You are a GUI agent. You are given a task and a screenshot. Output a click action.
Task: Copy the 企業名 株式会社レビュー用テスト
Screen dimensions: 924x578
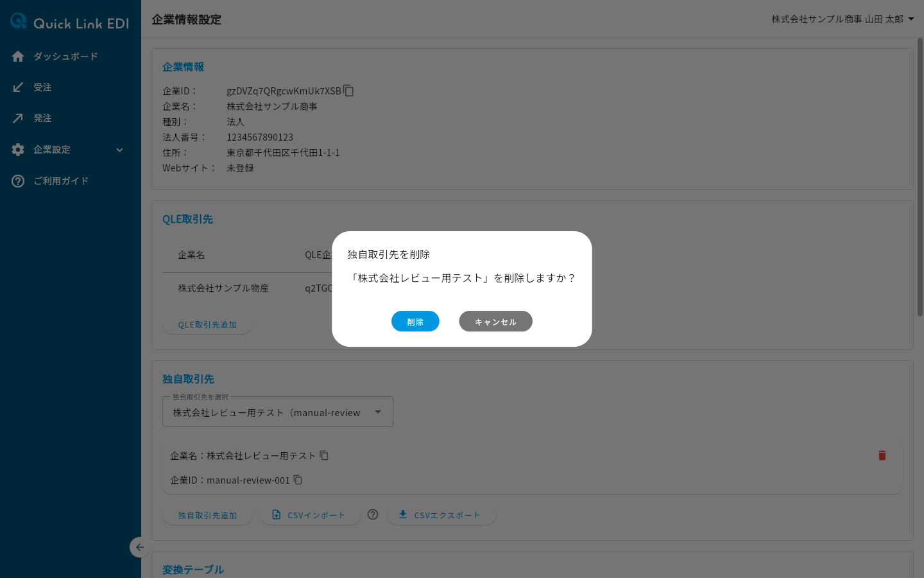click(324, 455)
